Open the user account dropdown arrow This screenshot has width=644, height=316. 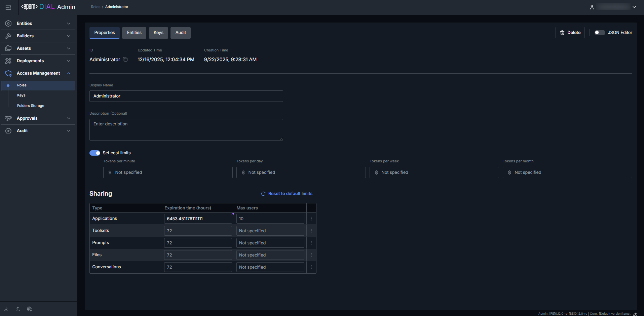coord(634,7)
